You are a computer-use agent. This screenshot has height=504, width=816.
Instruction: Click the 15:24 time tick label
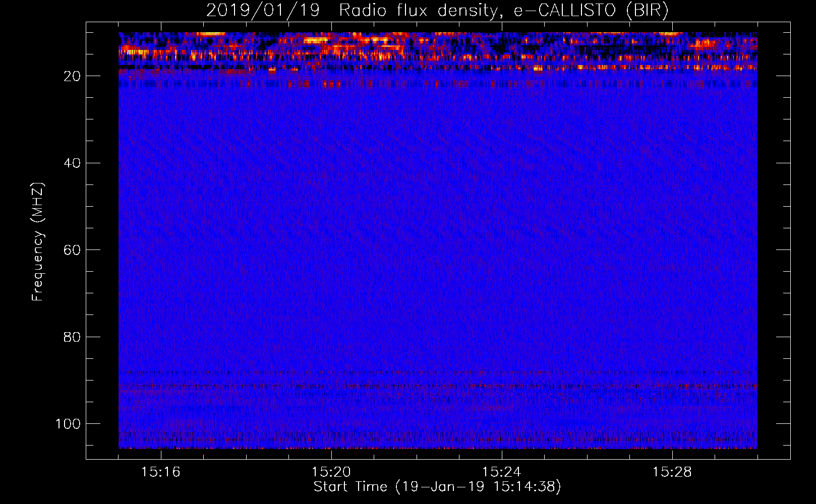point(501,472)
